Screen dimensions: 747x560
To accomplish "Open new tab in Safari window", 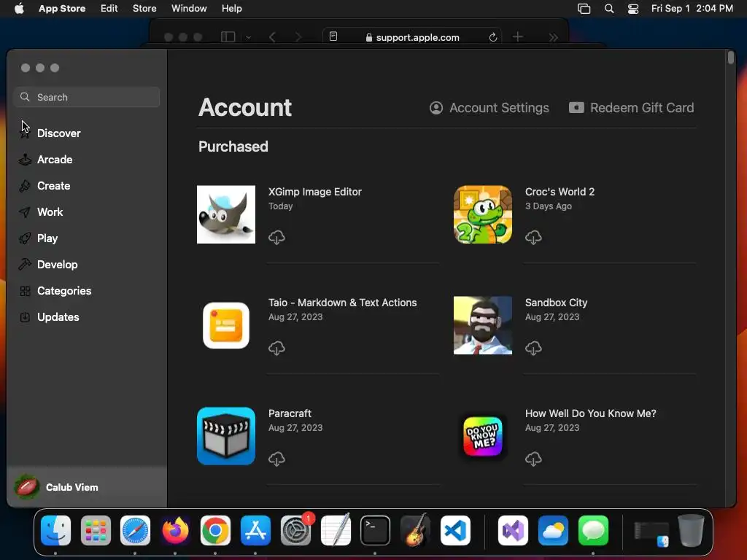I will tap(518, 36).
